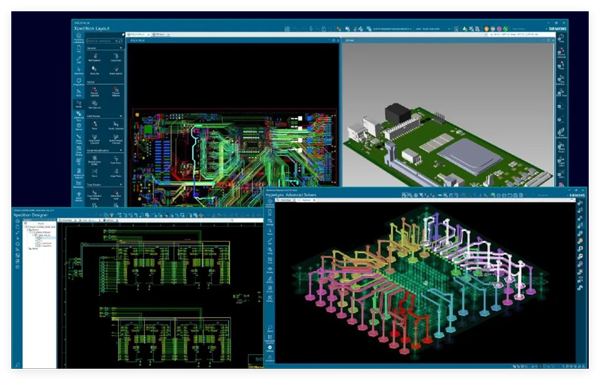Click the pink circular icon in Layout toolbar
This screenshot has height=380, width=600.
[499, 29]
